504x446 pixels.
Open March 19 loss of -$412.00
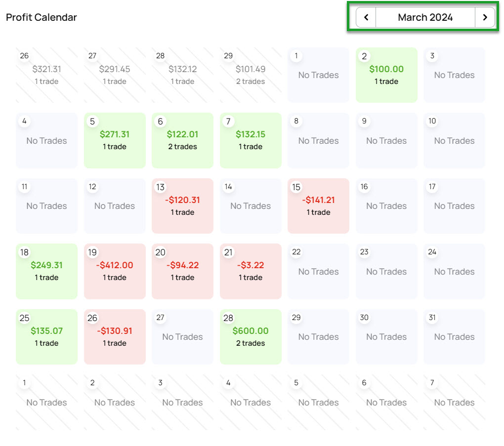[x=115, y=271]
